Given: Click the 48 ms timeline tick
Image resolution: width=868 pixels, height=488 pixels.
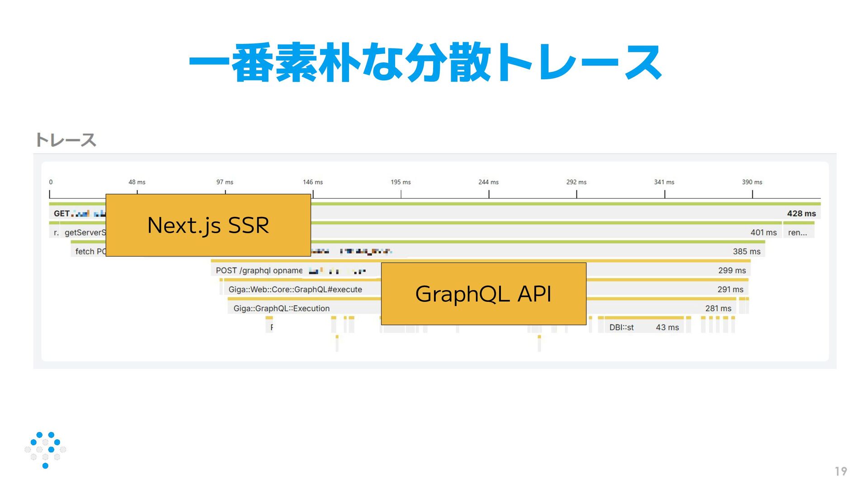Looking at the screenshot, I should pyautogui.click(x=137, y=182).
